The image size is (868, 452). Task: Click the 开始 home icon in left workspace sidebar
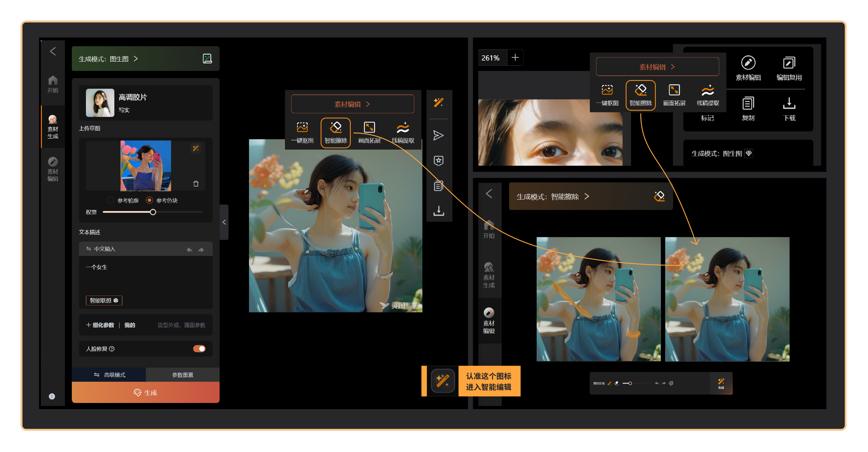[x=53, y=84]
